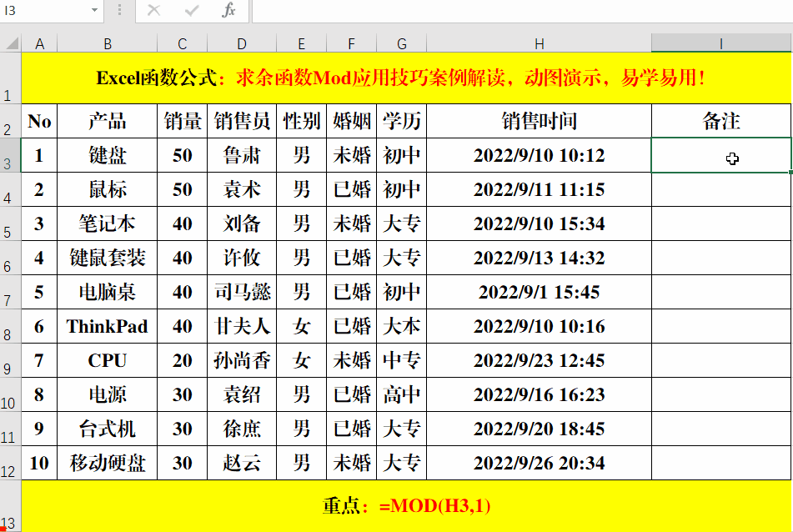Select the cell containing 电脑桌

pos(108,292)
